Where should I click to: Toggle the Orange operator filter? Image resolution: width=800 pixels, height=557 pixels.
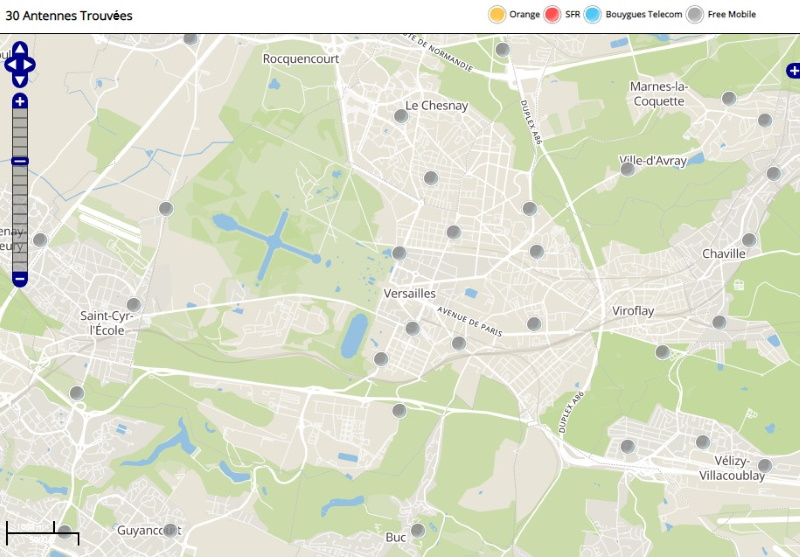pyautogui.click(x=496, y=14)
